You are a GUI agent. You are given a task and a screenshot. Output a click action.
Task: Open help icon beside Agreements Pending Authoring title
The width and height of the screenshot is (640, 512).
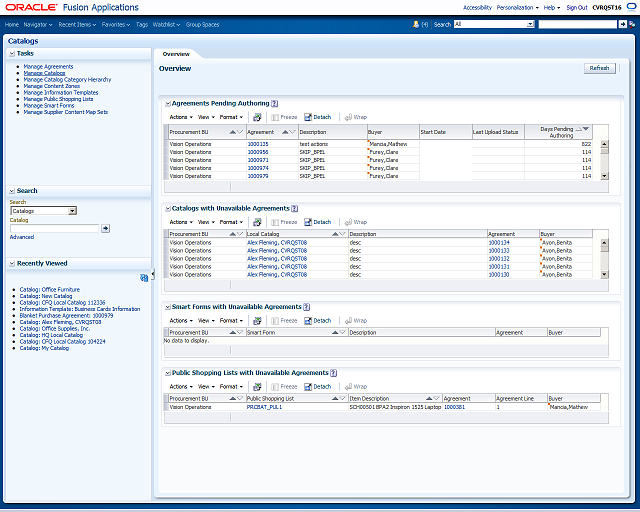[x=275, y=104]
